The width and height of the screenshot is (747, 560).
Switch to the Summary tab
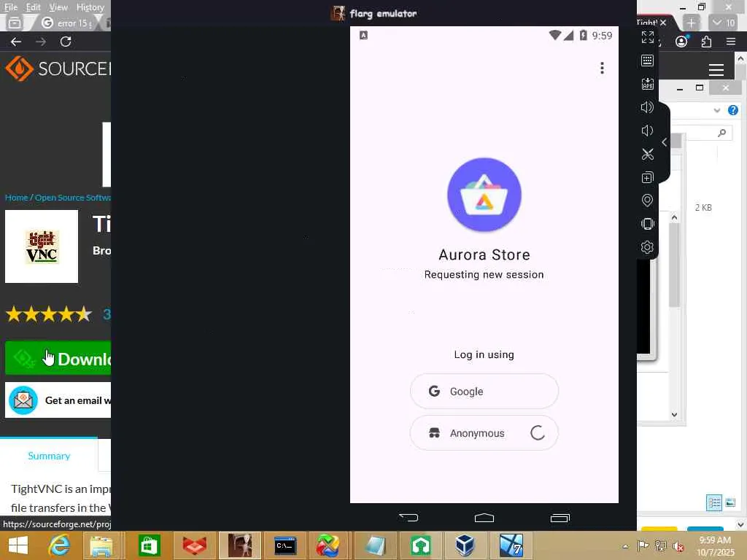click(49, 456)
